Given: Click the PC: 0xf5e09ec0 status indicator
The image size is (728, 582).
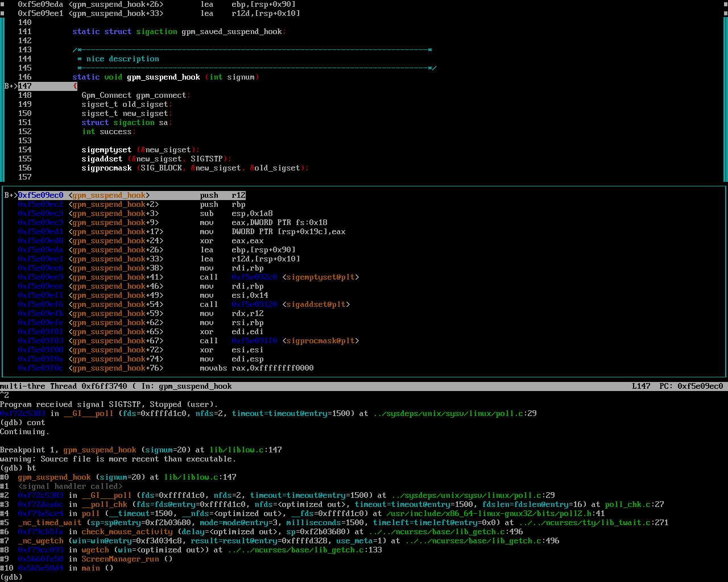Looking at the screenshot, I should (691, 386).
